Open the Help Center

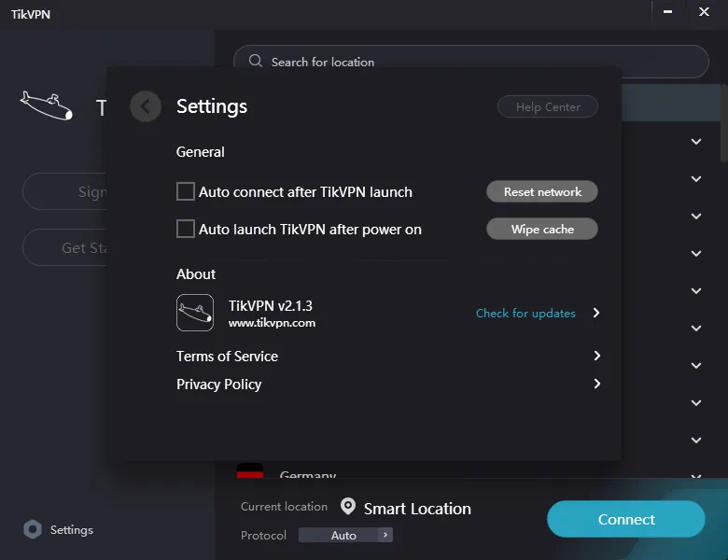click(547, 106)
